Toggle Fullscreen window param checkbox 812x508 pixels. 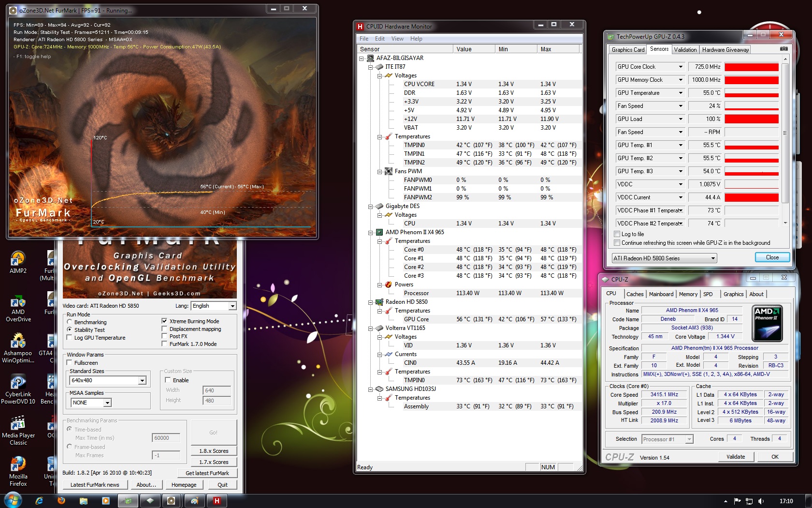tap(70, 362)
